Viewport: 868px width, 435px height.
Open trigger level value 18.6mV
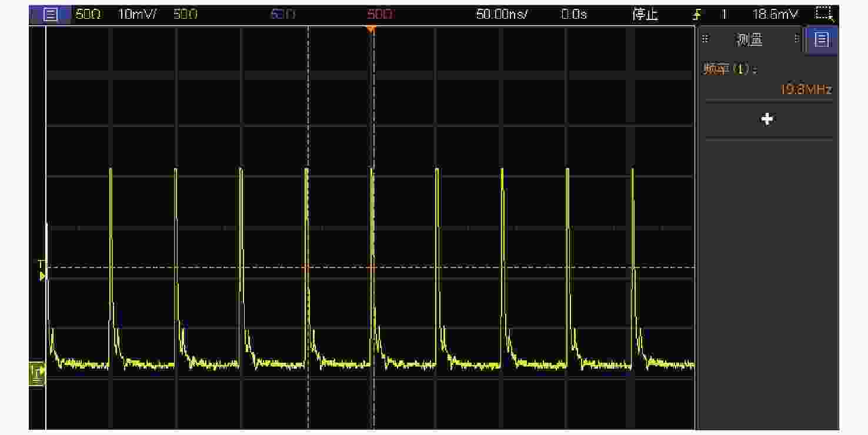[x=777, y=15]
